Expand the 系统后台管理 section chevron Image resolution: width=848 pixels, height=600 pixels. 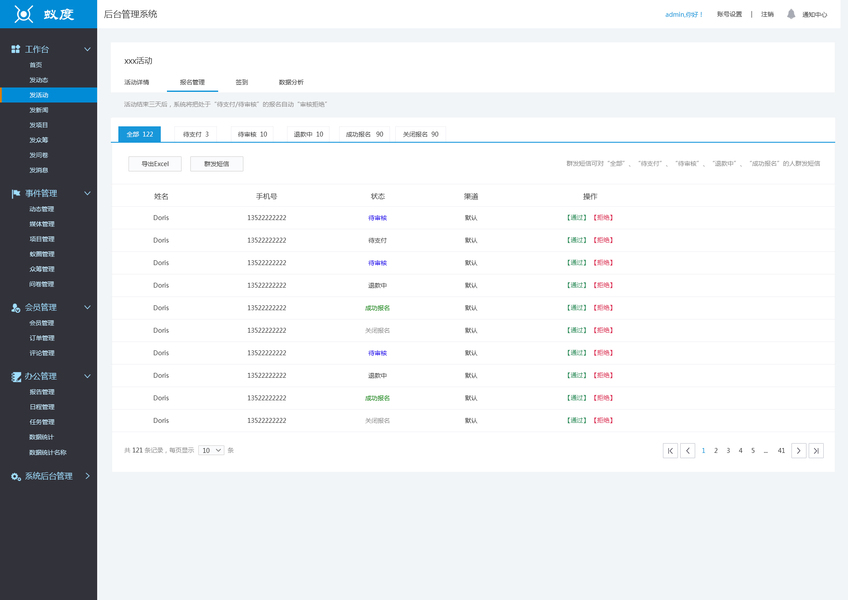click(87, 476)
